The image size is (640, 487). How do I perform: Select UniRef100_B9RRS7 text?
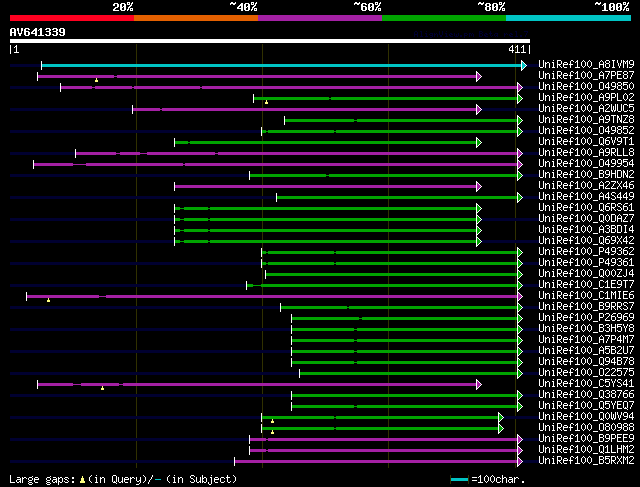586,307
